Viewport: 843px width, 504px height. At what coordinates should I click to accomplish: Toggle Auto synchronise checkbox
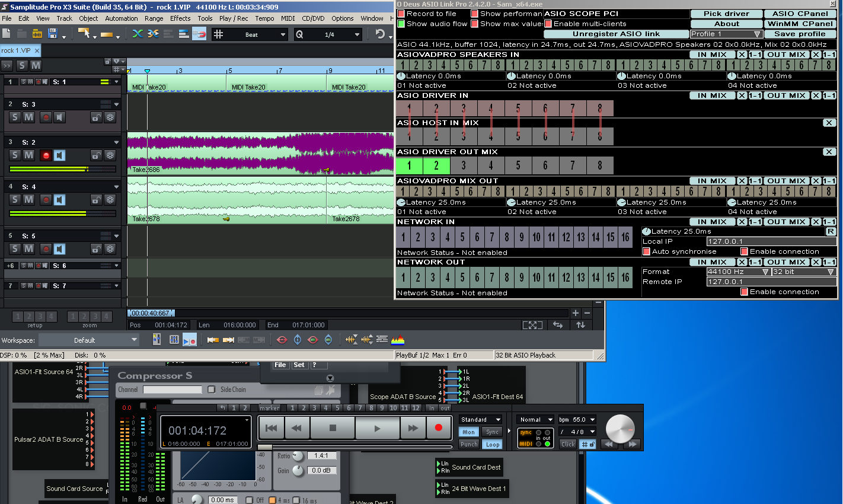pyautogui.click(x=647, y=251)
